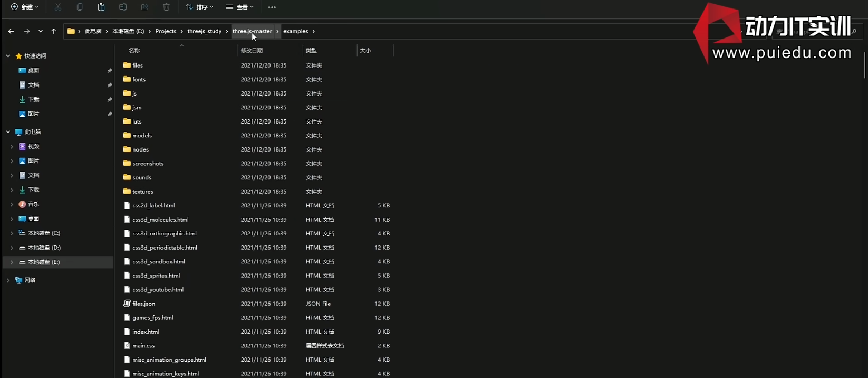
Task: Select the index.html file
Action: [146, 332]
